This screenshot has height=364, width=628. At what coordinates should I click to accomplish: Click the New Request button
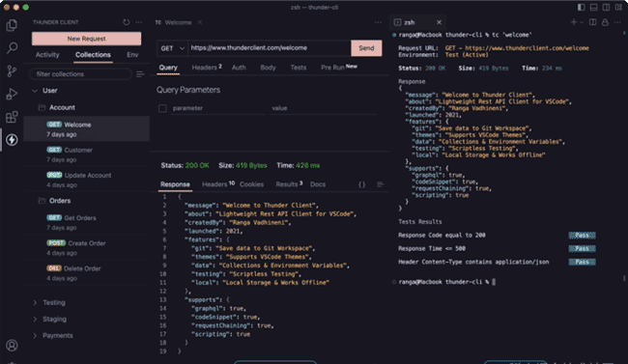pos(87,39)
